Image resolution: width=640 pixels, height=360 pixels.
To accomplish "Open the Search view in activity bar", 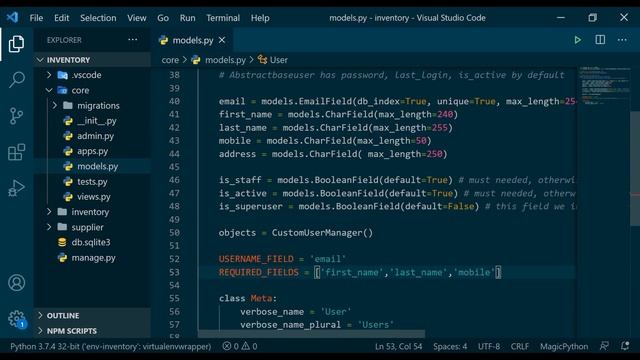I will 16,80.
